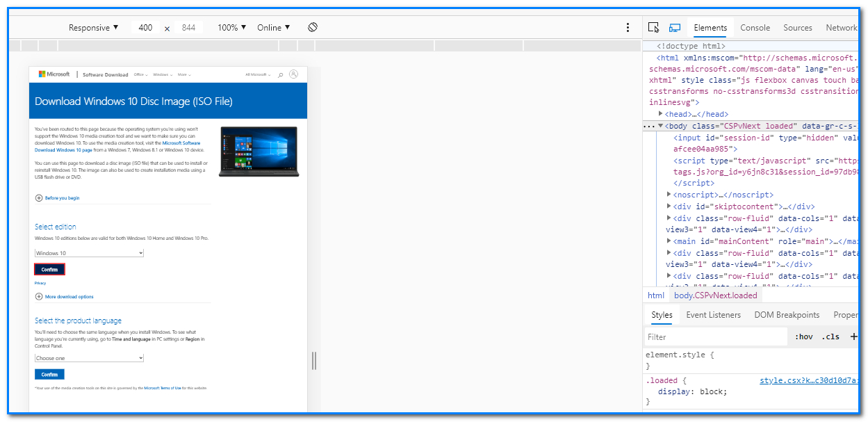Select the DOM Breakpoints tab
The height and width of the screenshot is (422, 868).
(x=787, y=315)
